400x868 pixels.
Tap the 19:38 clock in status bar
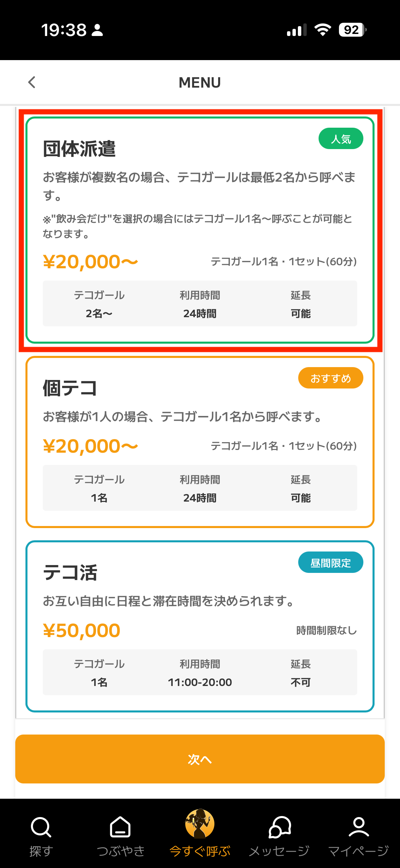click(x=64, y=30)
